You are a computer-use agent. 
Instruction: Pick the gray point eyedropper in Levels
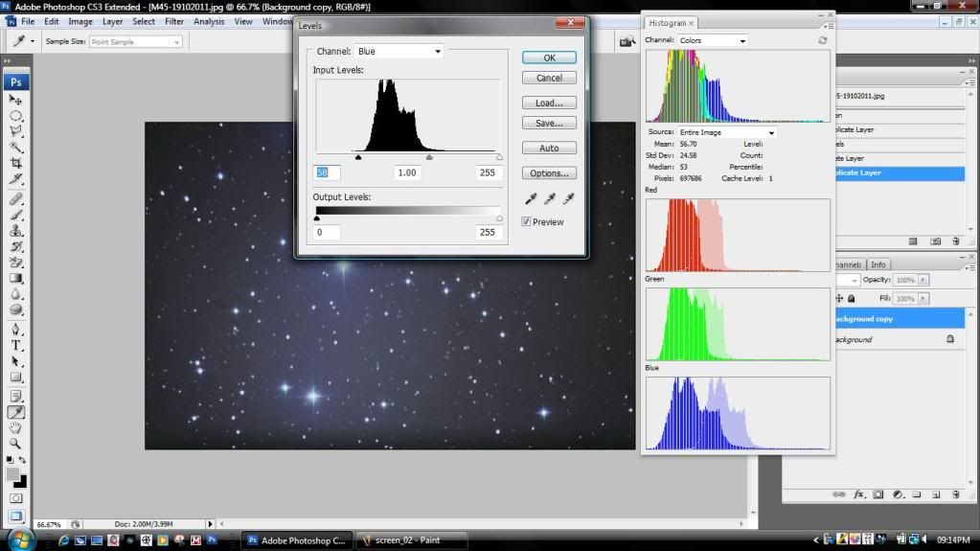point(549,199)
